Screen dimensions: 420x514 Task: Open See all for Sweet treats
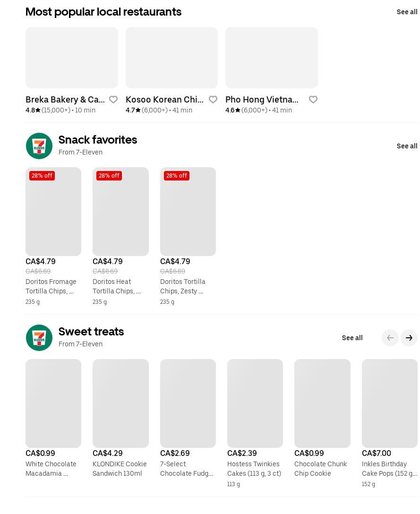(x=352, y=338)
